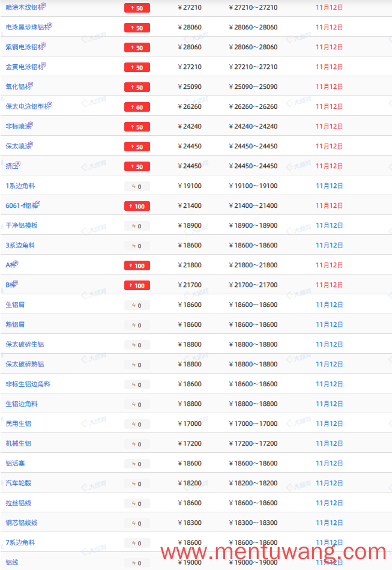Click the small icon beside B棒
392x570 pixels.
pos(16,282)
